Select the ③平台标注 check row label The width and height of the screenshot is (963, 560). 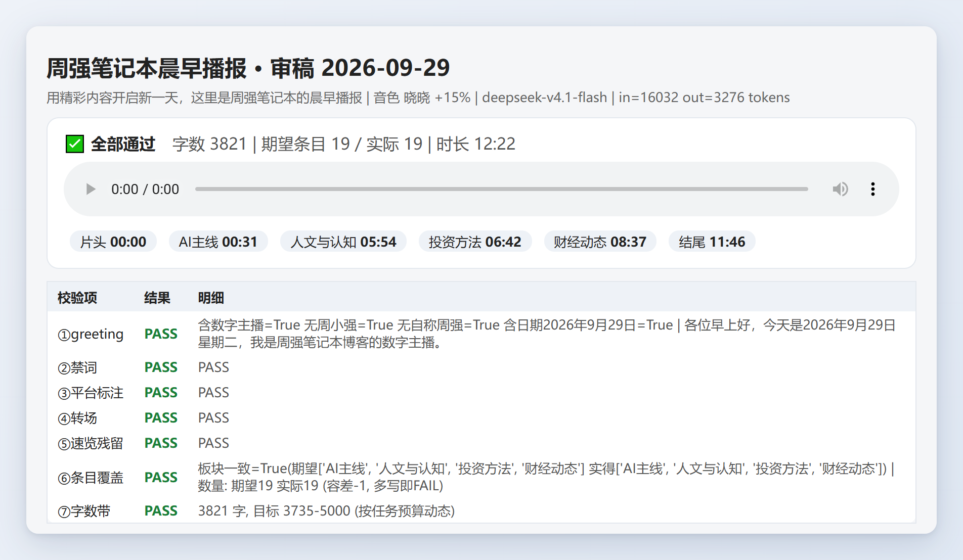click(x=91, y=393)
